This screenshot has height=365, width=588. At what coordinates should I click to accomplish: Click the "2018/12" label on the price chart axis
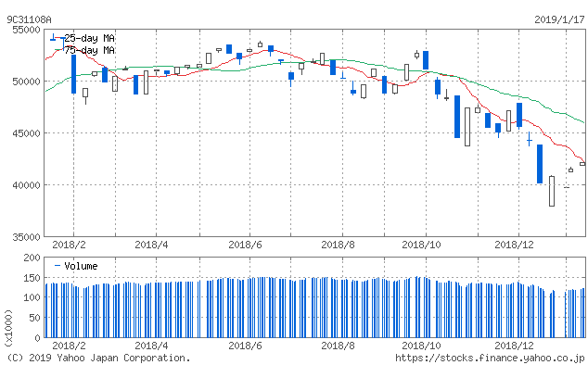514,245
